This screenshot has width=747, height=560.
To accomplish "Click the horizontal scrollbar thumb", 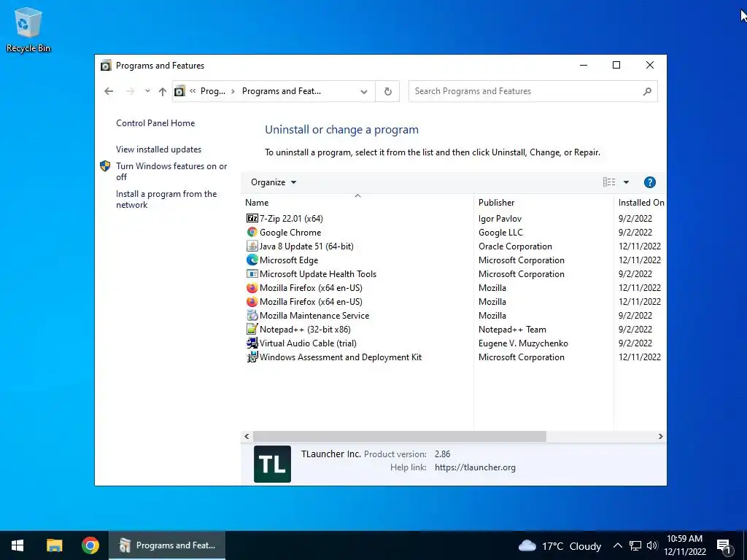I will 399,436.
